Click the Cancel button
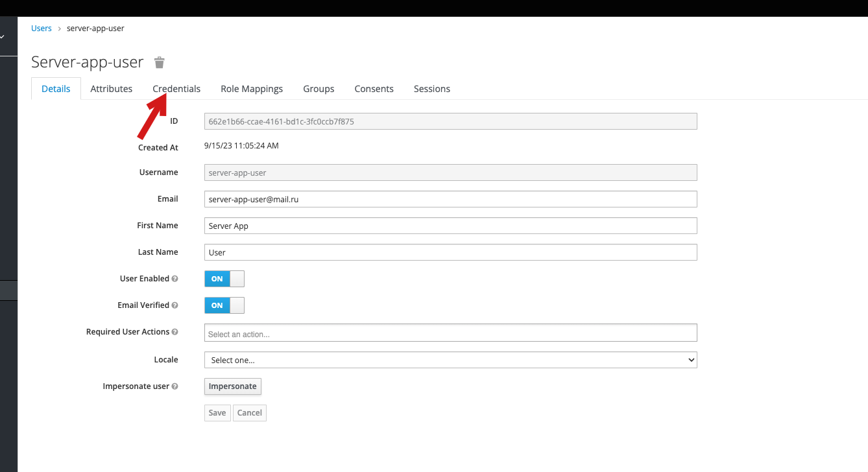 (x=250, y=413)
